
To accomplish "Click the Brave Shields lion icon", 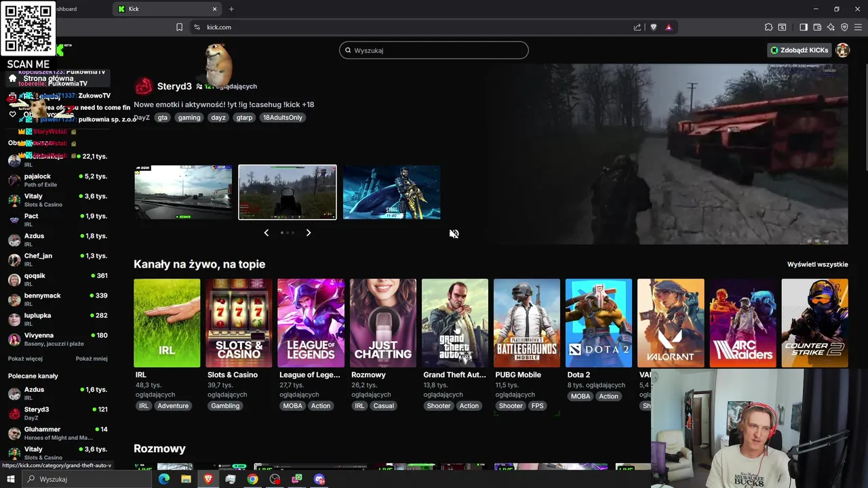I will click(654, 27).
